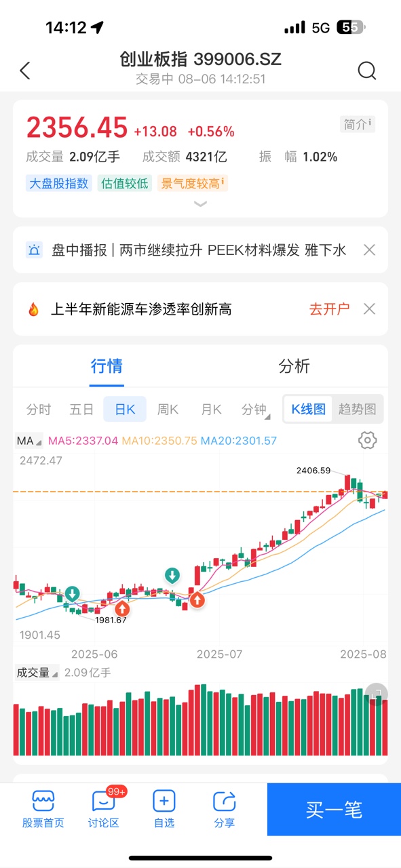
Task: Dismiss the 盘中播报 news banner
Action: click(x=369, y=250)
